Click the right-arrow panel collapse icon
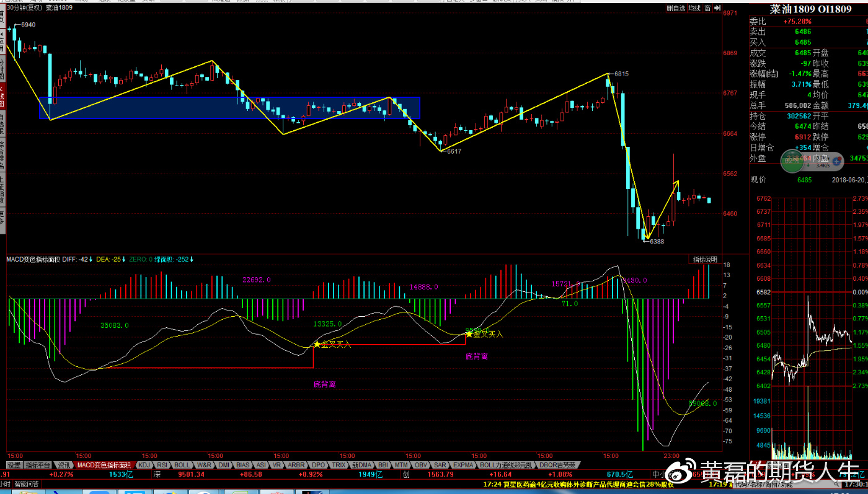The height and width of the screenshot is (494, 868). click(718, 9)
